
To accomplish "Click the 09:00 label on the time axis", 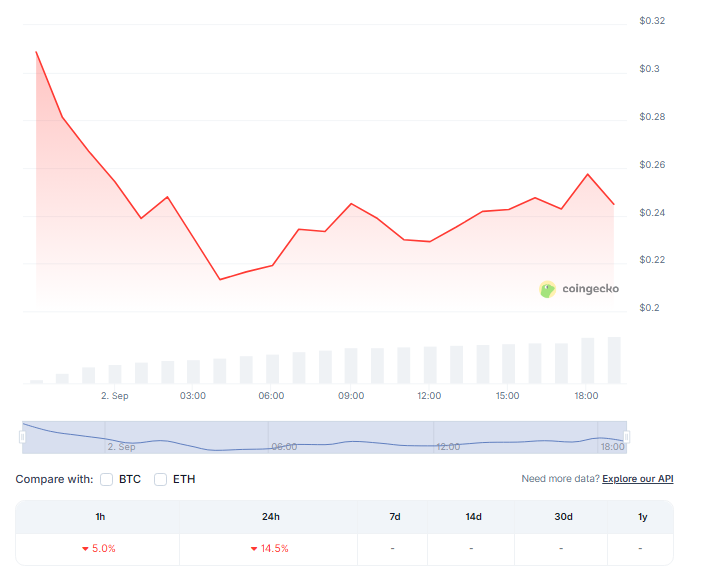I will point(350,396).
